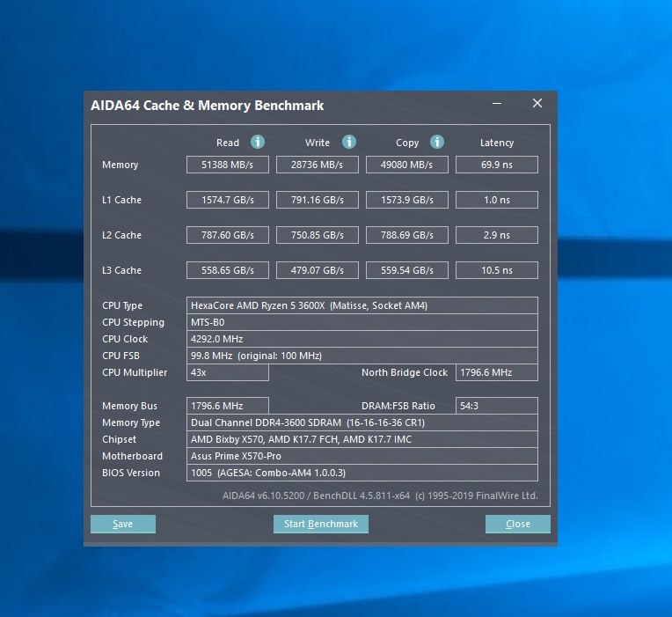Viewport: 672px width, 617px height.
Task: Click L1 Cache write 791.16 GB/s
Action: pyautogui.click(x=318, y=200)
